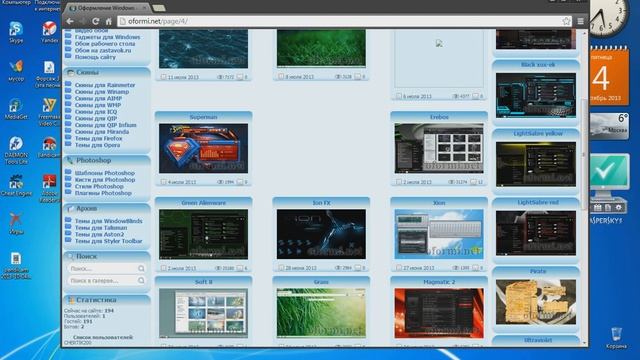The image size is (640, 360).
Task: Select the Оформление Windows browser tab
Action: point(107,8)
